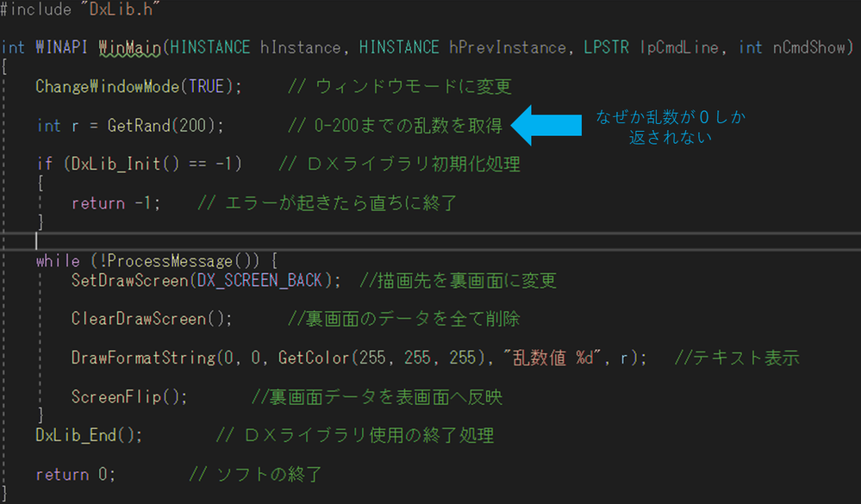Click the ClearDrawScreen() call
861x504 pixels.
(x=152, y=320)
